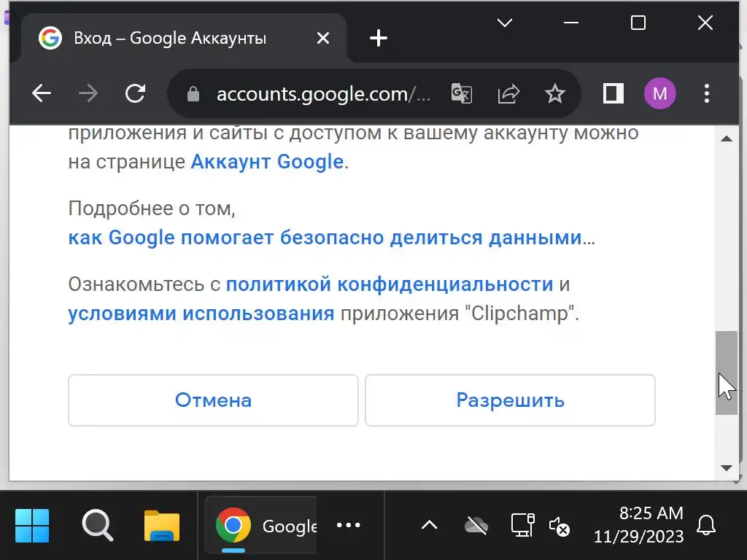Click the address bar URL field
Viewport: 747px width, 560px height.
(x=323, y=94)
